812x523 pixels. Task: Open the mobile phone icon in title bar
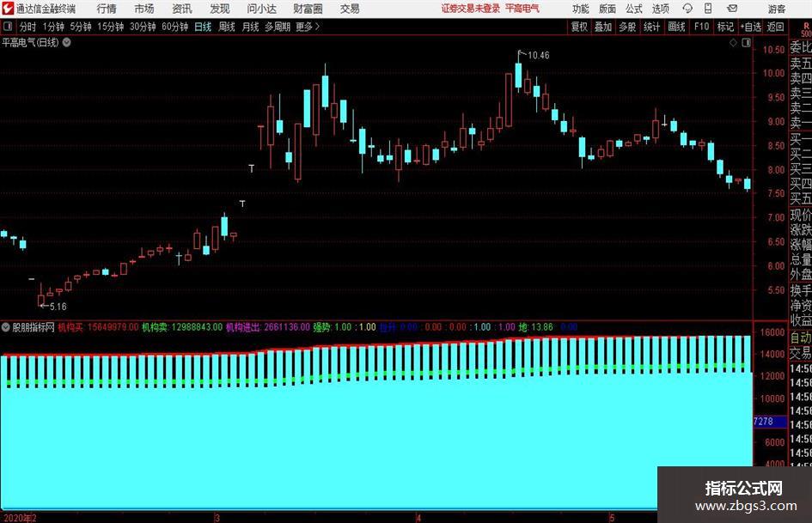pos(708,9)
